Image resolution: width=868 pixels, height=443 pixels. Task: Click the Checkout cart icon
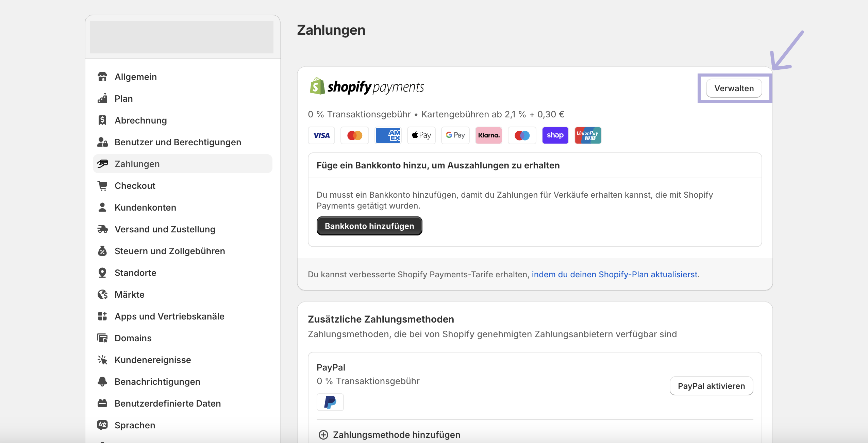[102, 186]
